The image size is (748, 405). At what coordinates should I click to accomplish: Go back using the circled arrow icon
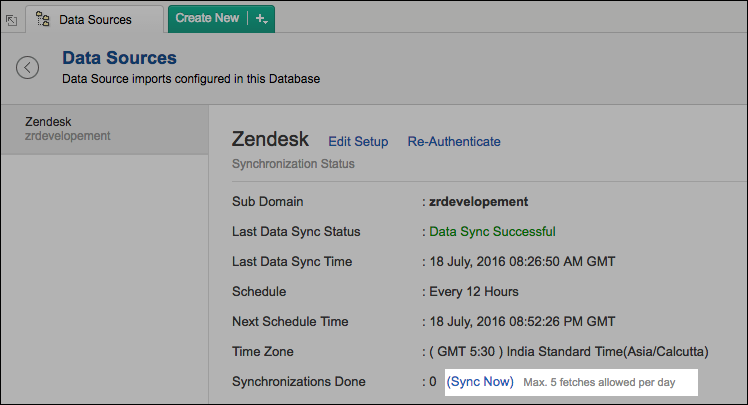tap(28, 67)
